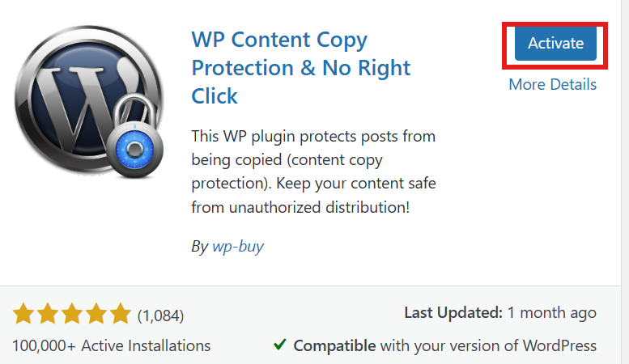Visit the wp-buy author link
Image resolution: width=629 pixels, height=364 pixels.
coord(238,246)
